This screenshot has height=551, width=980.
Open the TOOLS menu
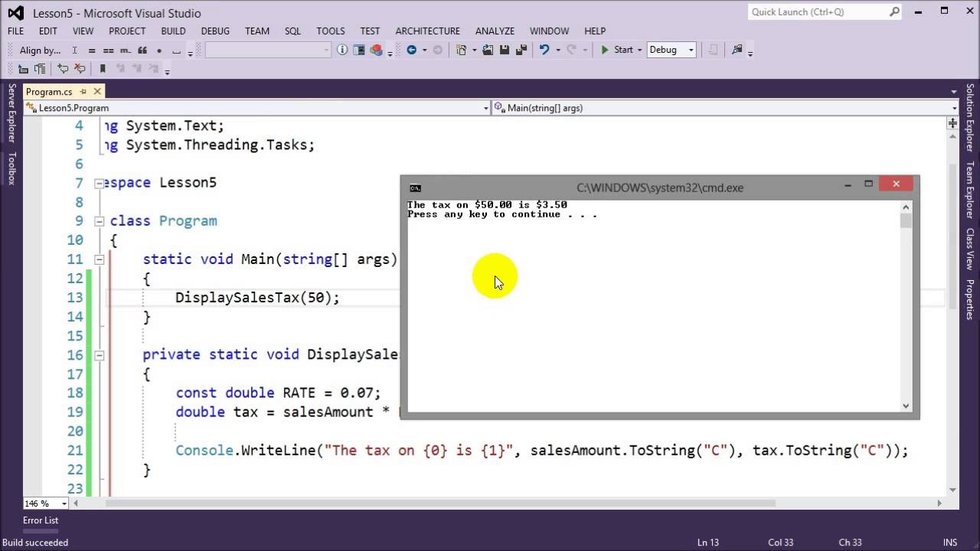click(x=331, y=31)
